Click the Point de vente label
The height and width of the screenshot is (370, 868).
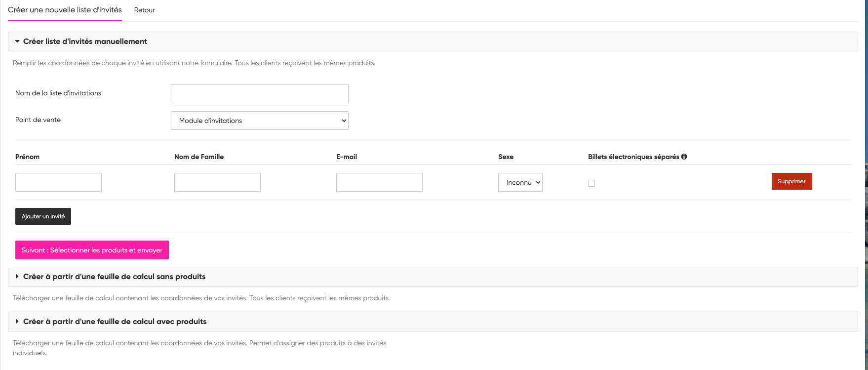38,120
